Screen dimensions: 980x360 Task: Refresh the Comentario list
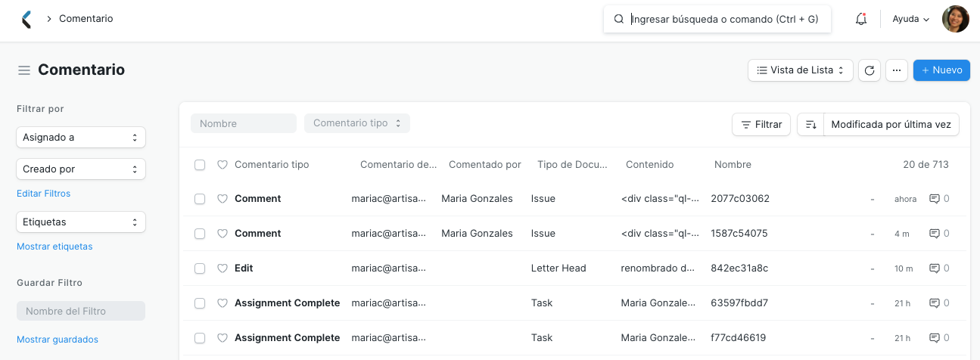click(x=870, y=70)
